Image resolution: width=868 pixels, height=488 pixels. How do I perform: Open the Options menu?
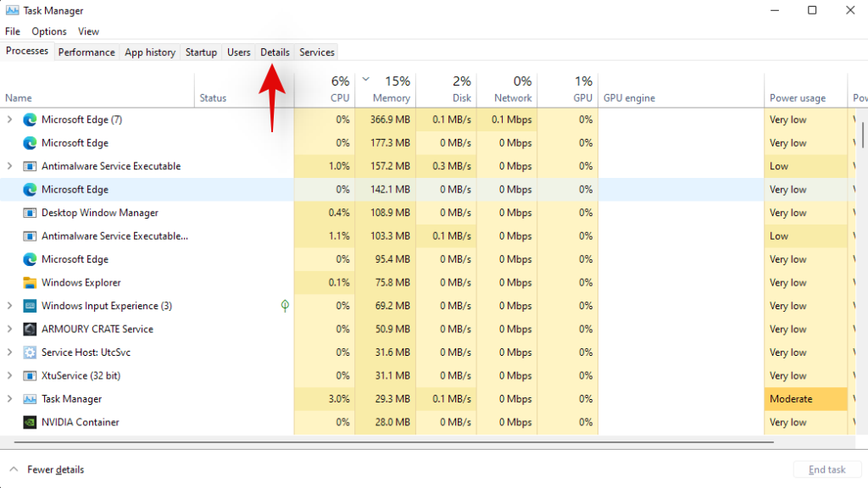point(49,31)
